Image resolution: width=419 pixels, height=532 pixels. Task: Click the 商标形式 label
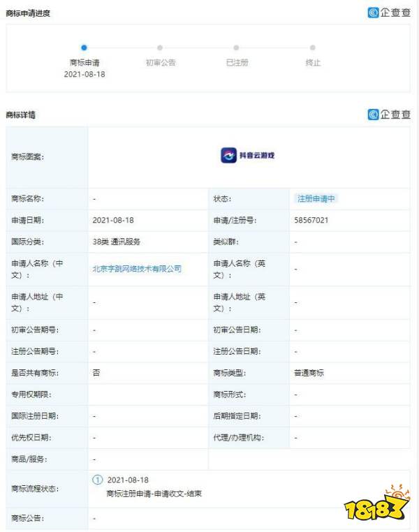(229, 394)
